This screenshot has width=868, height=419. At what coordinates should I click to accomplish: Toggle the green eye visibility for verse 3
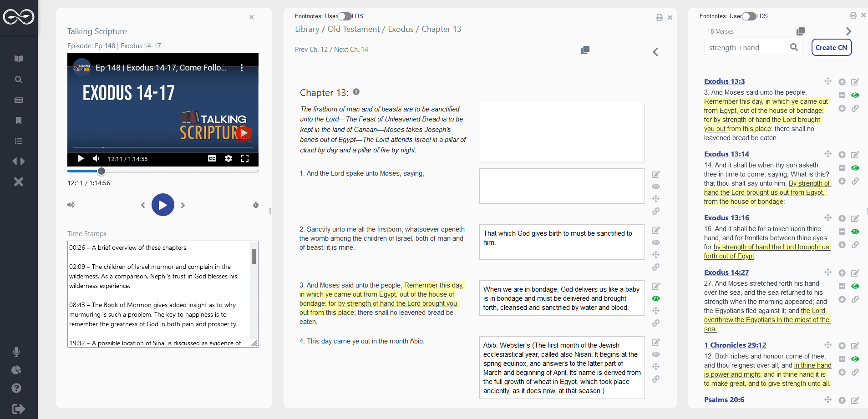pos(656,298)
